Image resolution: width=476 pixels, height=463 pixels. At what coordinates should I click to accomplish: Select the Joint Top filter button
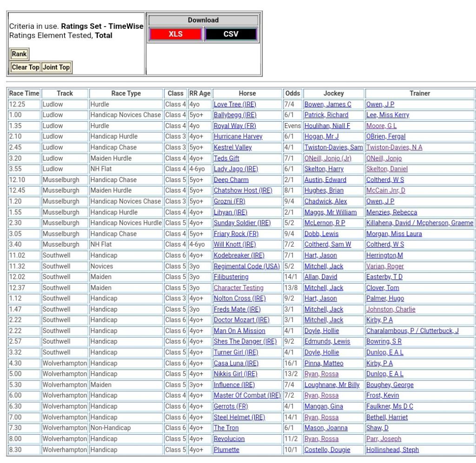coord(56,67)
